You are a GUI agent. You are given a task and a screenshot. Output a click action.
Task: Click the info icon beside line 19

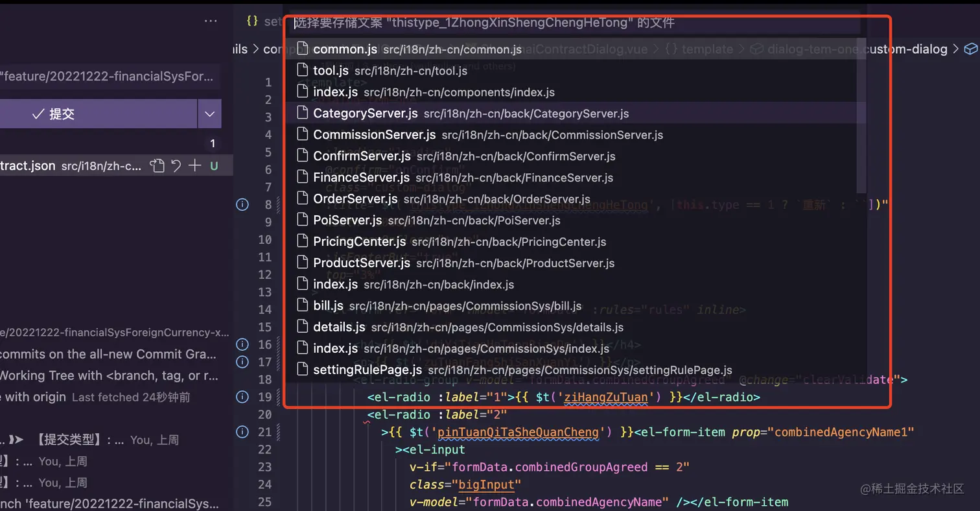coord(242,397)
